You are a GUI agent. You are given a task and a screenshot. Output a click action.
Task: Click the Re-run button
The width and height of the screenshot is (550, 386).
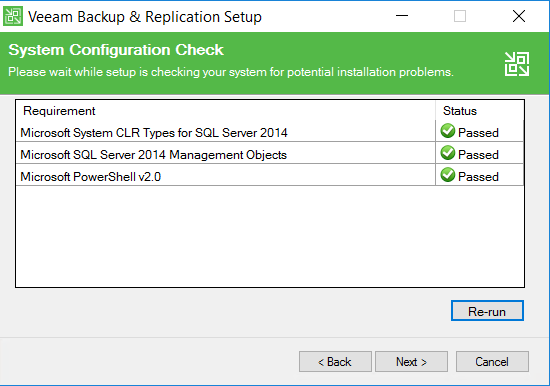coord(487,311)
